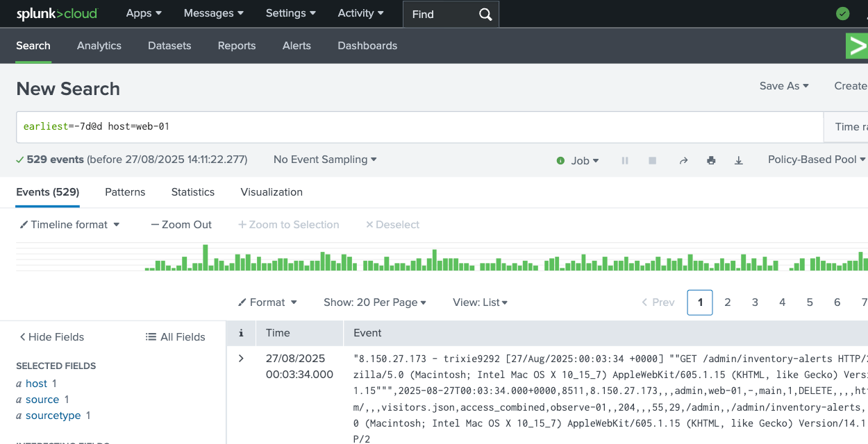
Task: Click Hide Fields
Action: pos(51,337)
